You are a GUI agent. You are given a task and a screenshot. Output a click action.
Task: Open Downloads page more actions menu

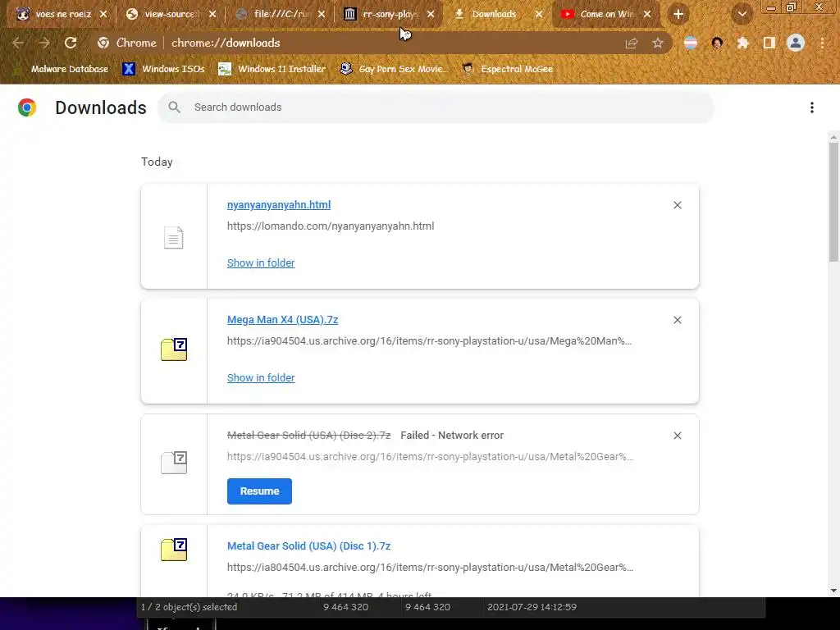tap(812, 107)
